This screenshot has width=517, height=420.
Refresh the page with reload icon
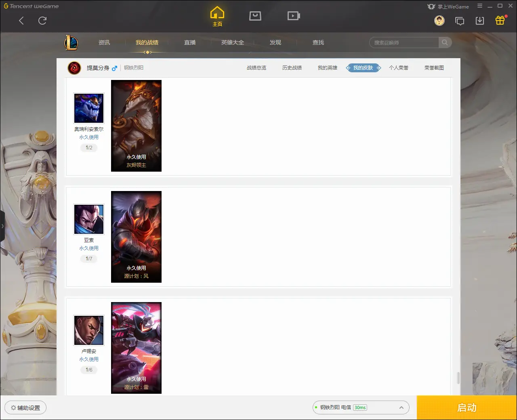(x=42, y=21)
